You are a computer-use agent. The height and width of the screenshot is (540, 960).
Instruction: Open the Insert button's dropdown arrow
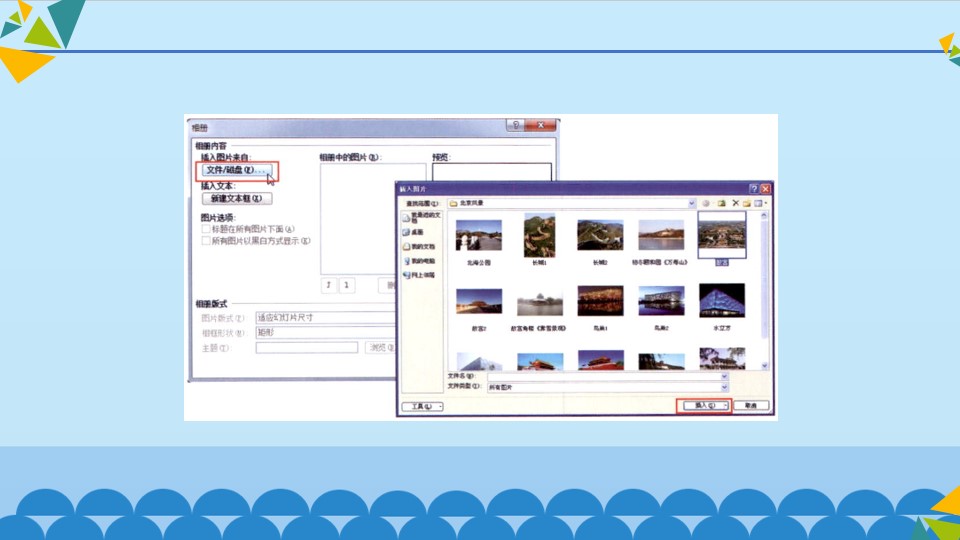click(x=726, y=406)
